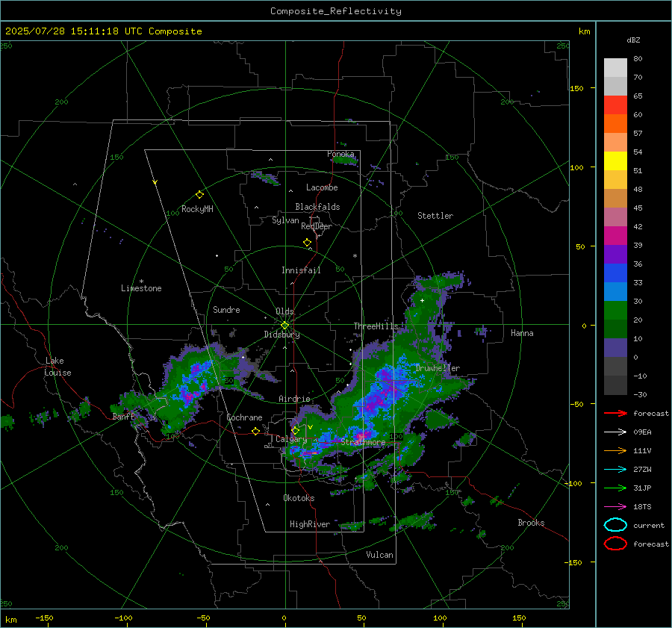Screen dimensions: 672x628
Task: Click the cyan 27ZW arrow in the legend
Action: (615, 470)
